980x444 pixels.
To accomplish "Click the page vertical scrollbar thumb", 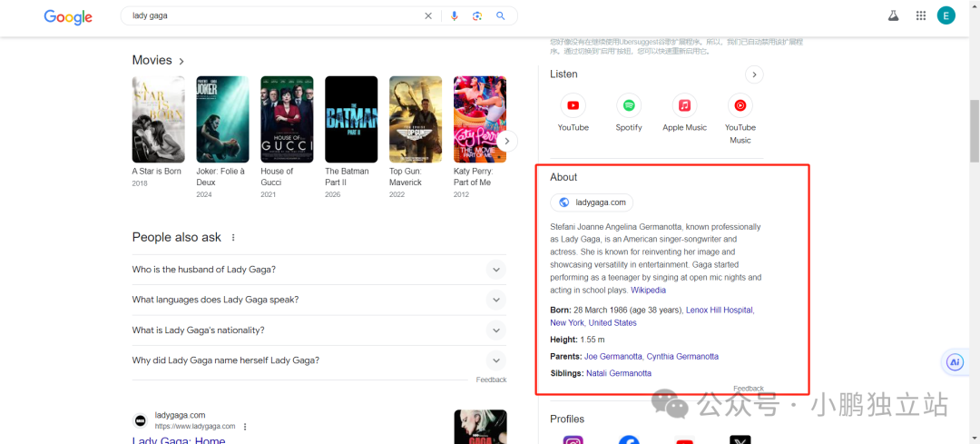I will tap(975, 130).
